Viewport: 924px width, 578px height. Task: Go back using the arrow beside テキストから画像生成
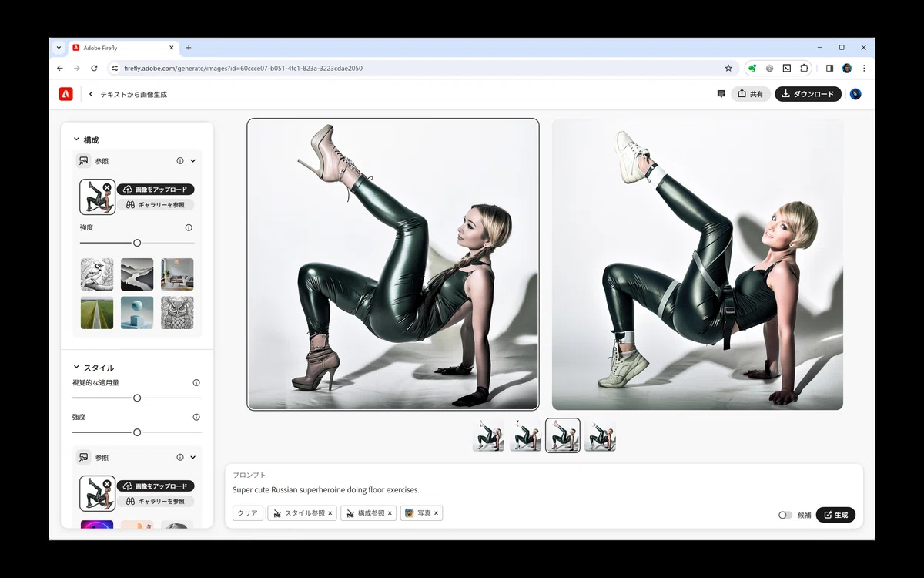tap(91, 94)
